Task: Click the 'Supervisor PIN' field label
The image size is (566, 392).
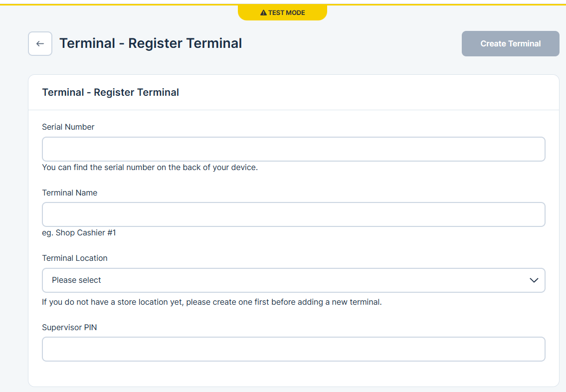Action: click(69, 328)
